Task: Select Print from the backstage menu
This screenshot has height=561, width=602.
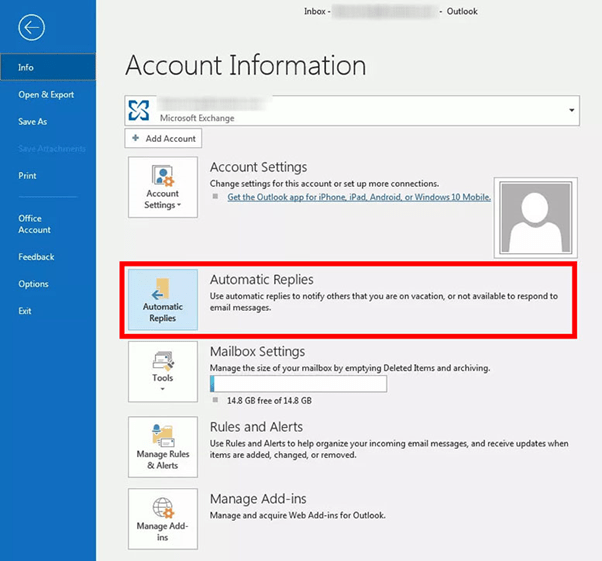Action: [x=28, y=176]
